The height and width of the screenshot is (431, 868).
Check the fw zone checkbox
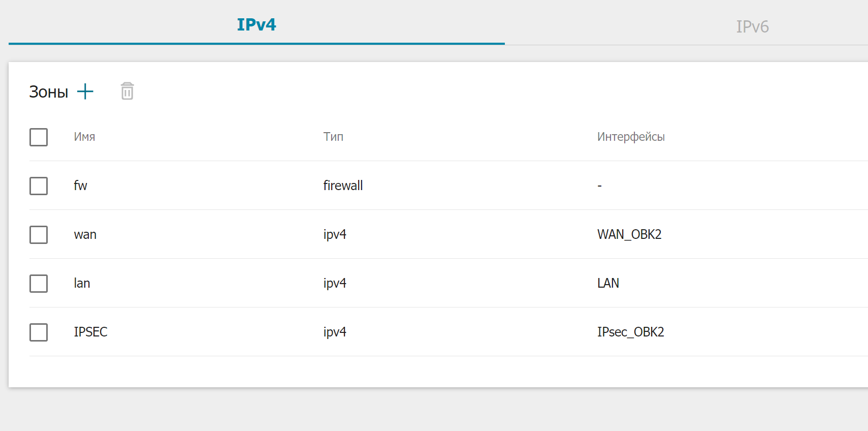point(39,186)
